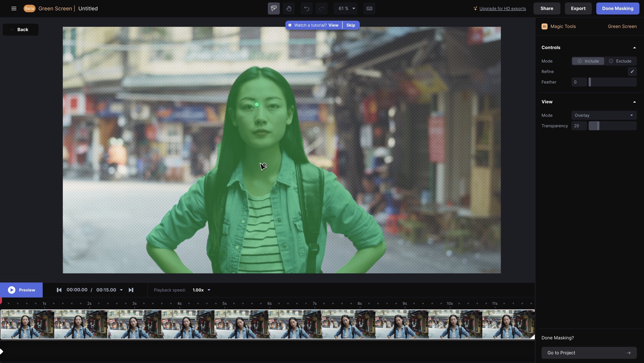
Task: Open the playback speed 1.00x dropdown
Action: (202, 290)
